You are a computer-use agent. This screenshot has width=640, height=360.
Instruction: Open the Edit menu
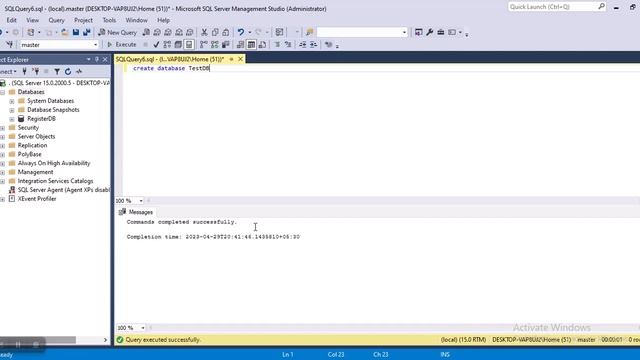pyautogui.click(x=11, y=20)
